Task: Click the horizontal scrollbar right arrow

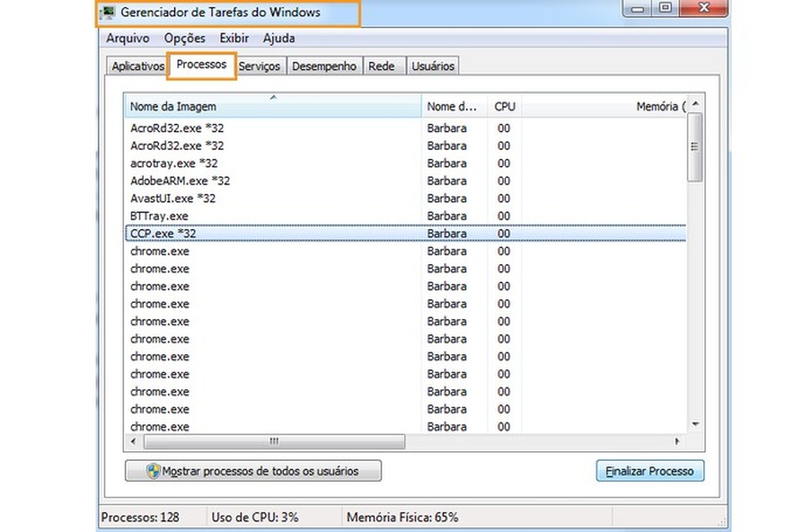Action: pos(677,441)
